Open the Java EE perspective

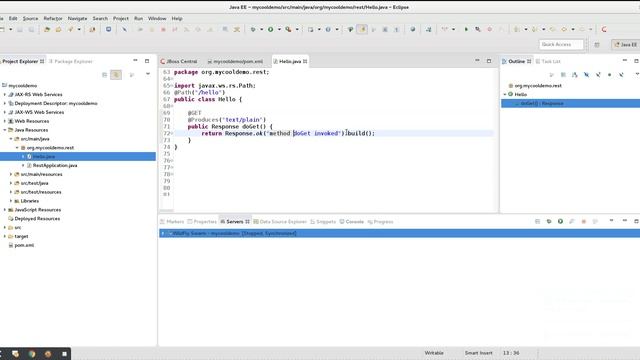coord(626,44)
